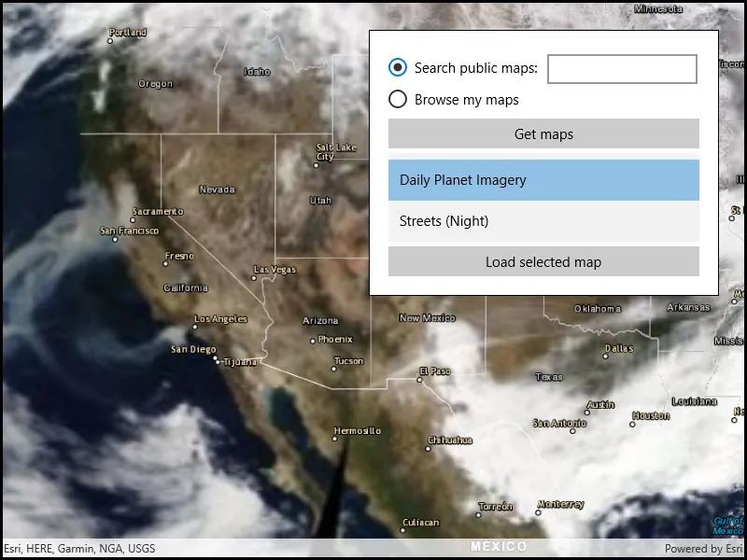The height and width of the screenshot is (560, 747).
Task: Select the Search public maps radio button
Action: coord(398,67)
